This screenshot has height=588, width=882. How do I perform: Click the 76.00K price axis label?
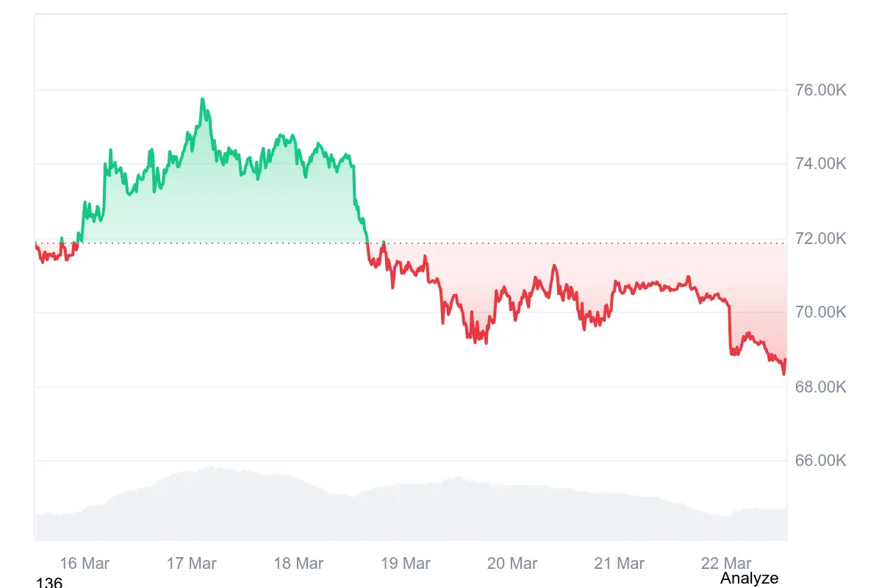click(821, 90)
